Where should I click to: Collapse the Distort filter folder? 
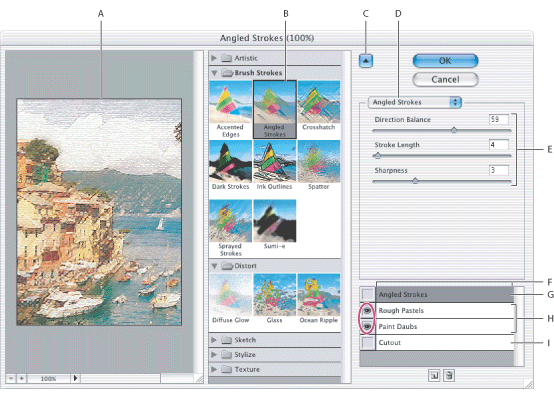pyautogui.click(x=214, y=266)
